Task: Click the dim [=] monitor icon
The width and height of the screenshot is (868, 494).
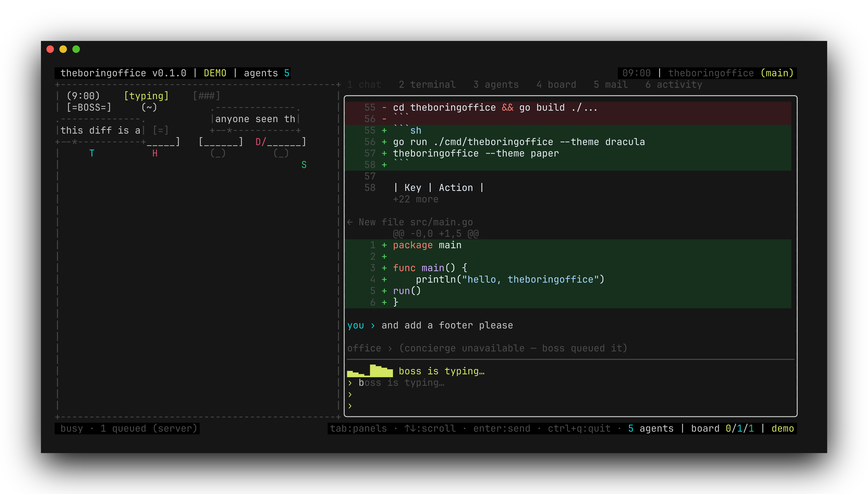Action: (161, 130)
